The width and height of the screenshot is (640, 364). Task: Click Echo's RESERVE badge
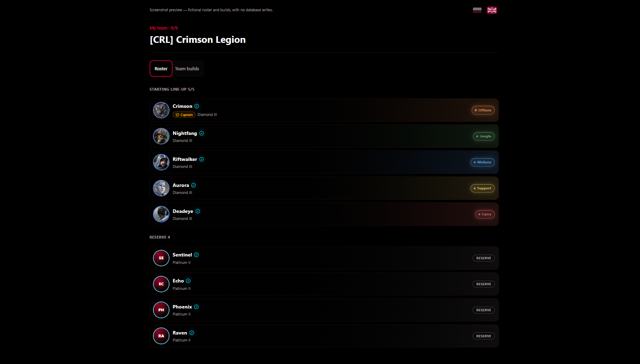point(484,284)
